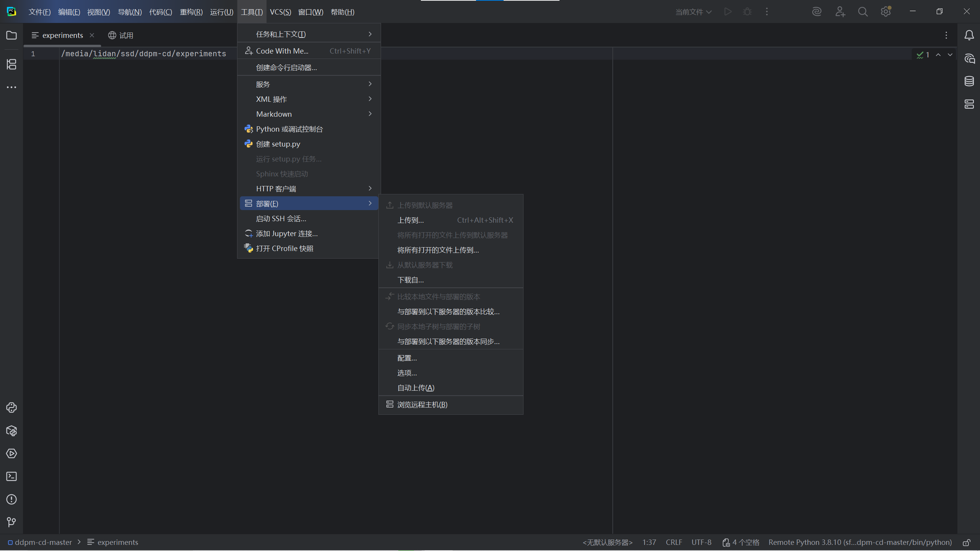Screen dimensions: 980x551
Task: Open the Problems tool window icon
Action: point(11,499)
